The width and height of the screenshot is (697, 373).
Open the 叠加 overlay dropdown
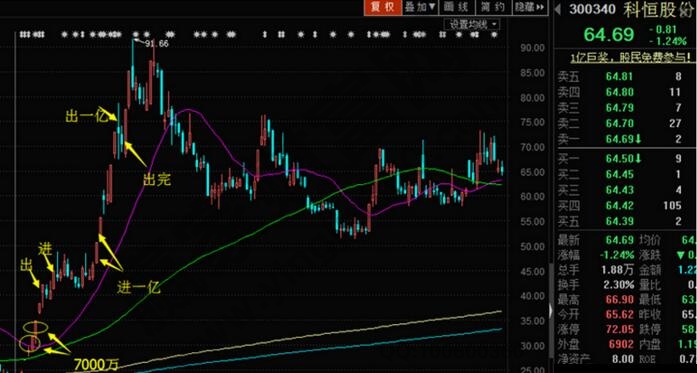tap(420, 7)
